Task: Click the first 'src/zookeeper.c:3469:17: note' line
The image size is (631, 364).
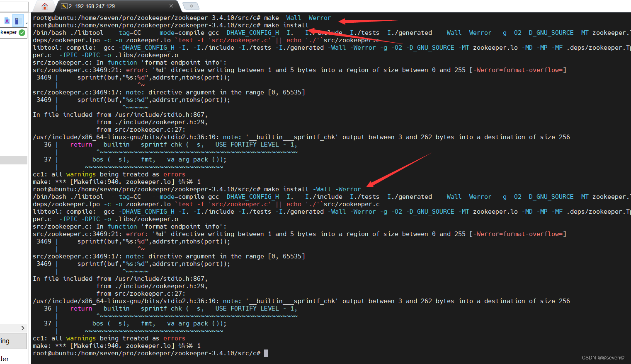Action: pyautogui.click(x=169, y=92)
